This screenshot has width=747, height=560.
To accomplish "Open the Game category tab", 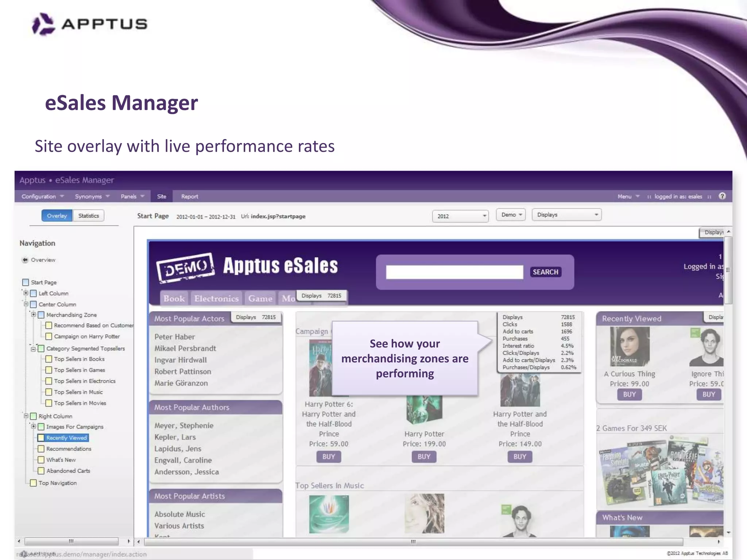I will point(260,298).
